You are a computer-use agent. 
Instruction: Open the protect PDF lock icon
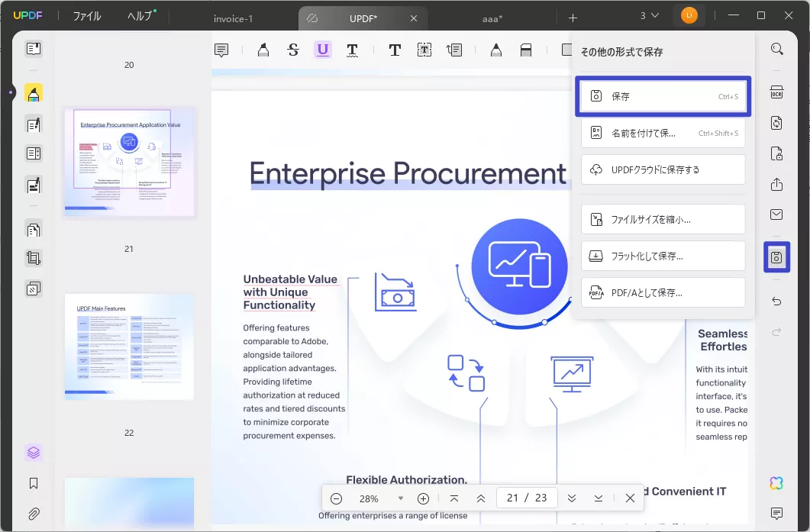tap(777, 153)
